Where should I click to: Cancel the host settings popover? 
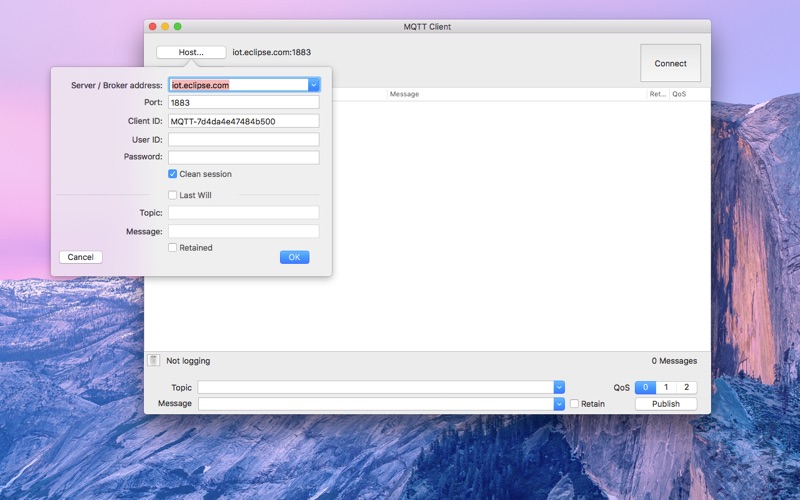click(81, 257)
